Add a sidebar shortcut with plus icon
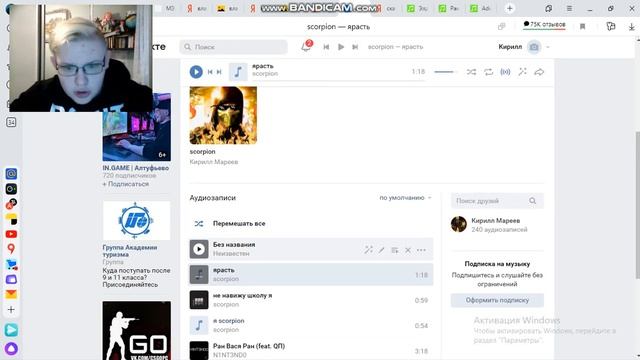640x360 pixels. coord(11,310)
